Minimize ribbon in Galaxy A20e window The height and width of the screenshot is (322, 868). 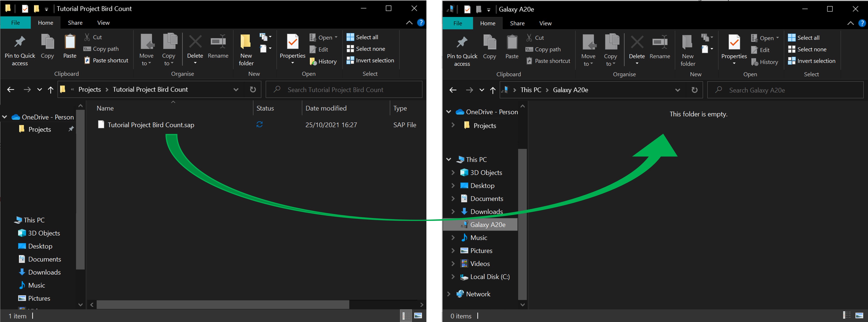851,23
